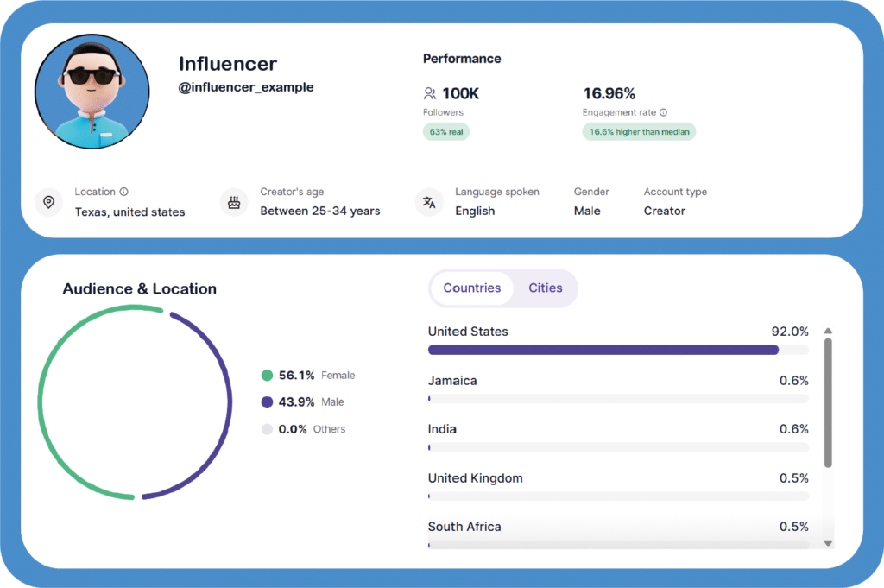The width and height of the screenshot is (884, 588).
Task: Click the purple Male legend dot
Action: click(x=267, y=402)
